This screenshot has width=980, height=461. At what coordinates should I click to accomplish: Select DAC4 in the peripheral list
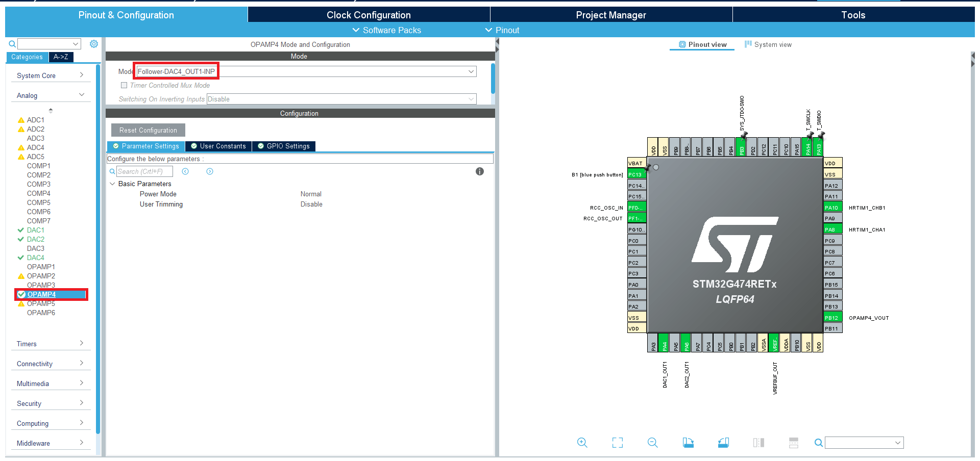click(36, 258)
